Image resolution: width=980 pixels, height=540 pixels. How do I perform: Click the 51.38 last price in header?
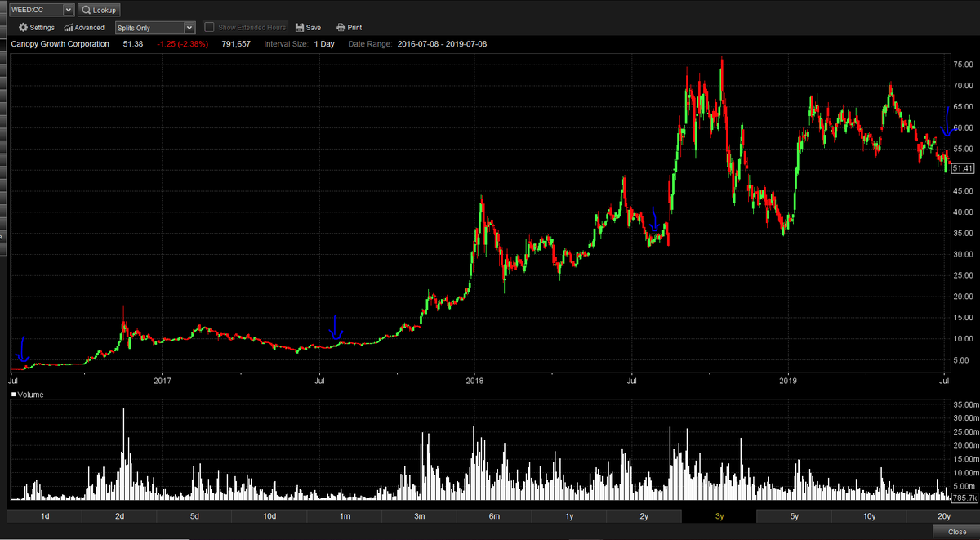133,43
